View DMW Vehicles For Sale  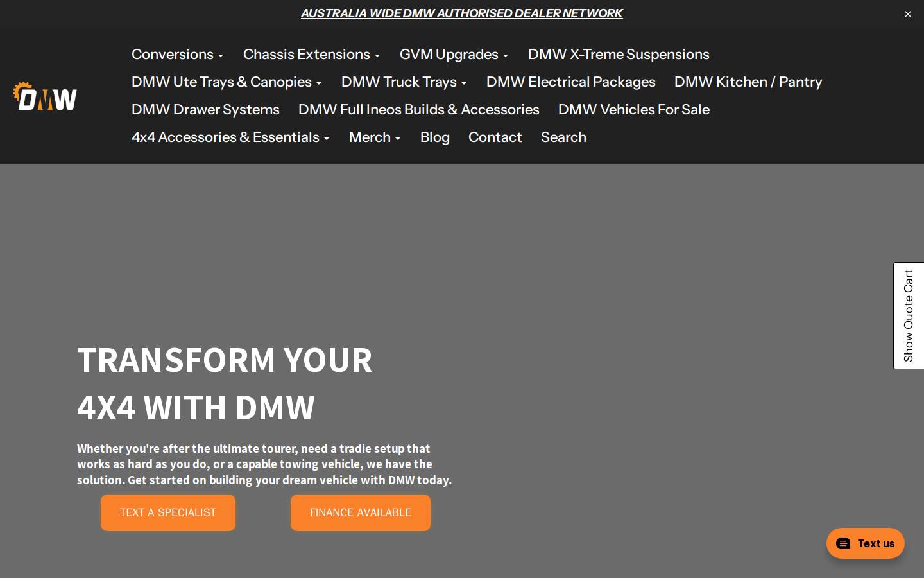(633, 110)
